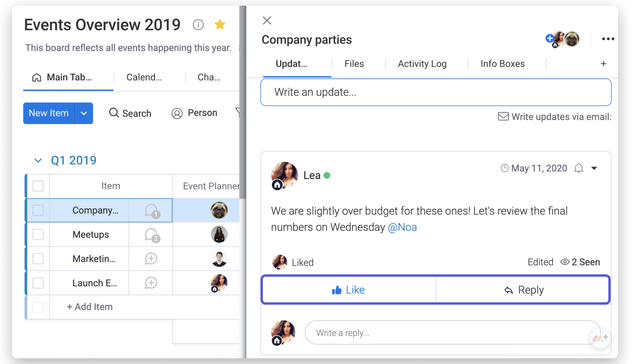The width and height of the screenshot is (635, 364).
Task: Invite members with the plus avatar icon
Action: [549, 38]
